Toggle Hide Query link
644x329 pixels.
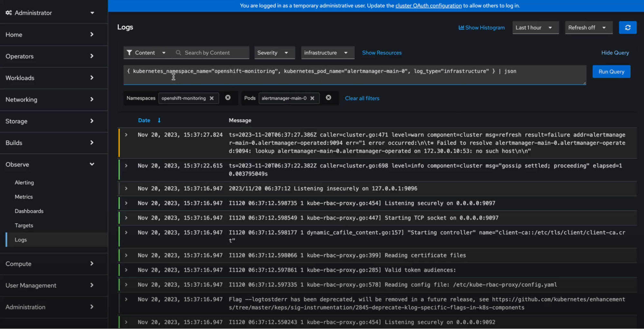(x=615, y=53)
